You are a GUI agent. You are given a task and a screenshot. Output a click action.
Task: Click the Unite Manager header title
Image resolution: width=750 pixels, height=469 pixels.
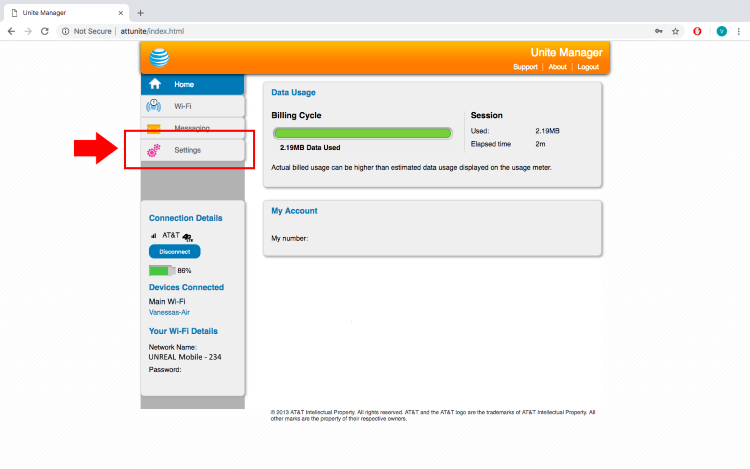(x=566, y=53)
